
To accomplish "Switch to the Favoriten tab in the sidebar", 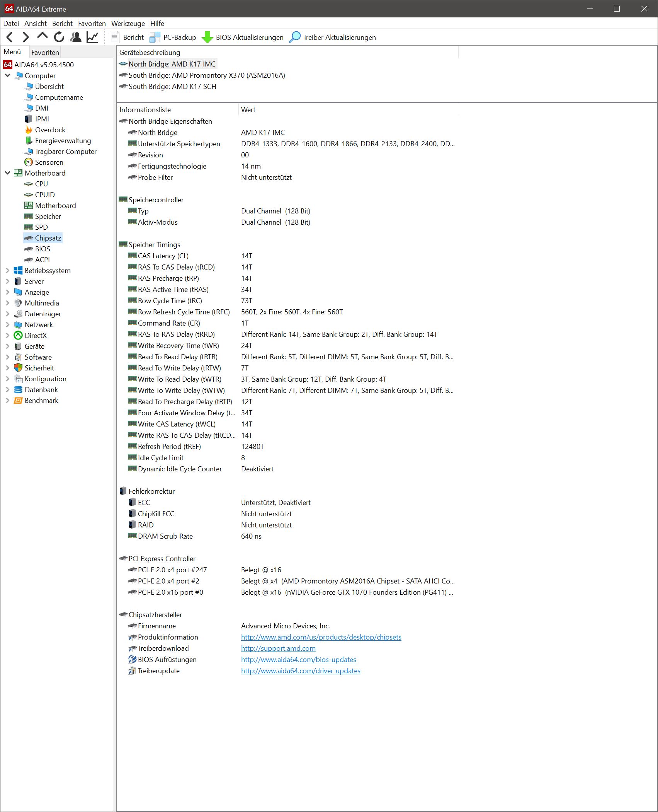I will coord(45,52).
